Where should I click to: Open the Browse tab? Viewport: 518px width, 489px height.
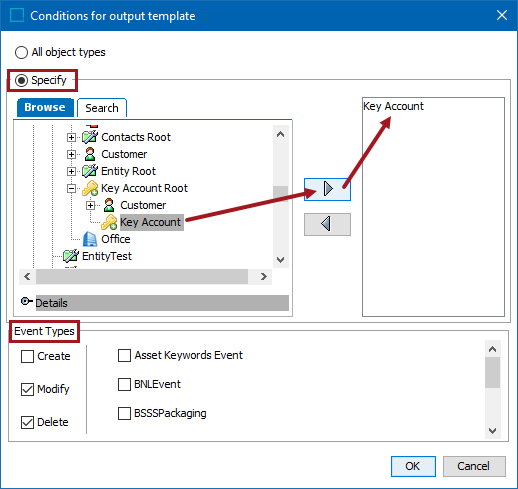point(45,107)
